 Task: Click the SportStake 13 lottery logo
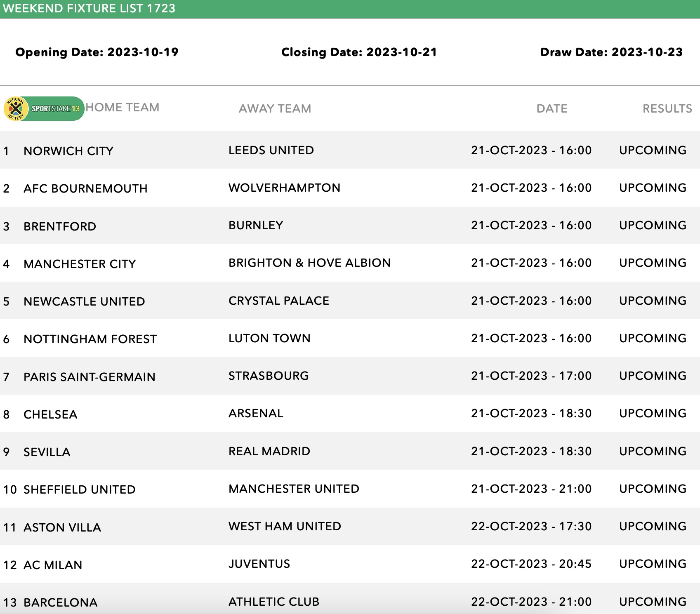tap(55, 109)
